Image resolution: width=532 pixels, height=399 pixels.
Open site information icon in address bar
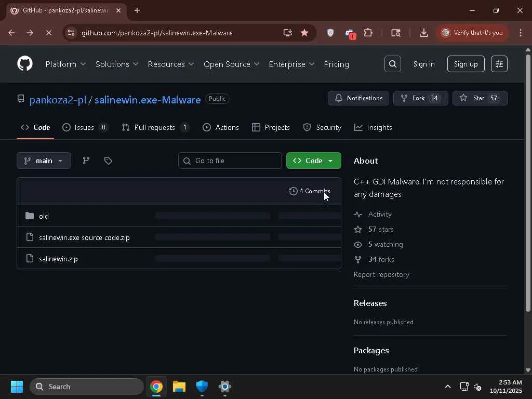point(71,33)
